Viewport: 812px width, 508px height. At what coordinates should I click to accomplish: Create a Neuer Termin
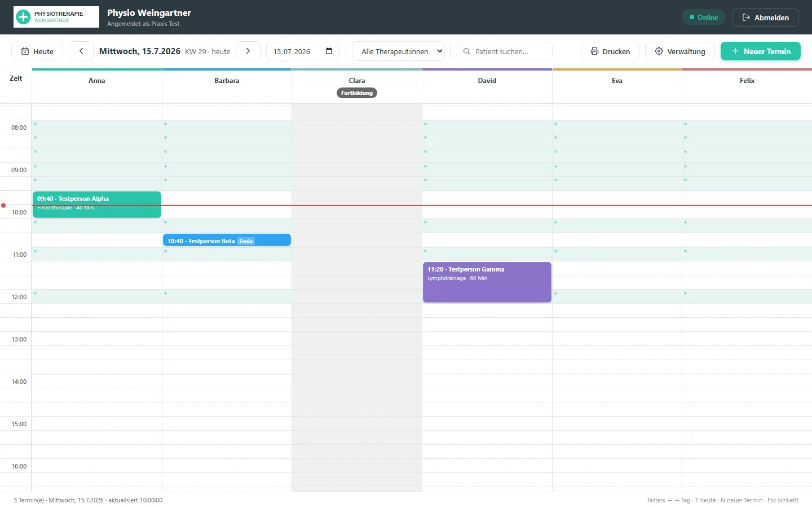coord(761,51)
